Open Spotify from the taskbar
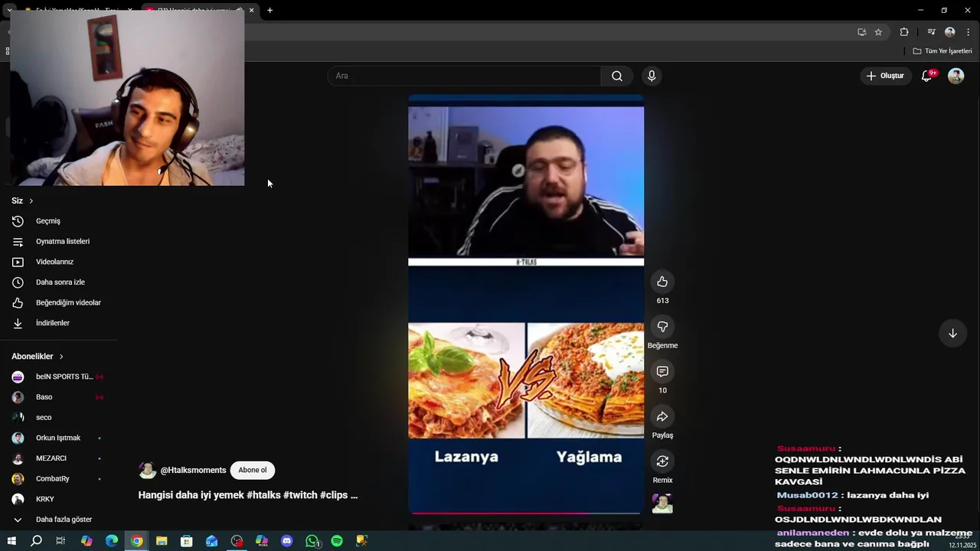 pos(337,541)
